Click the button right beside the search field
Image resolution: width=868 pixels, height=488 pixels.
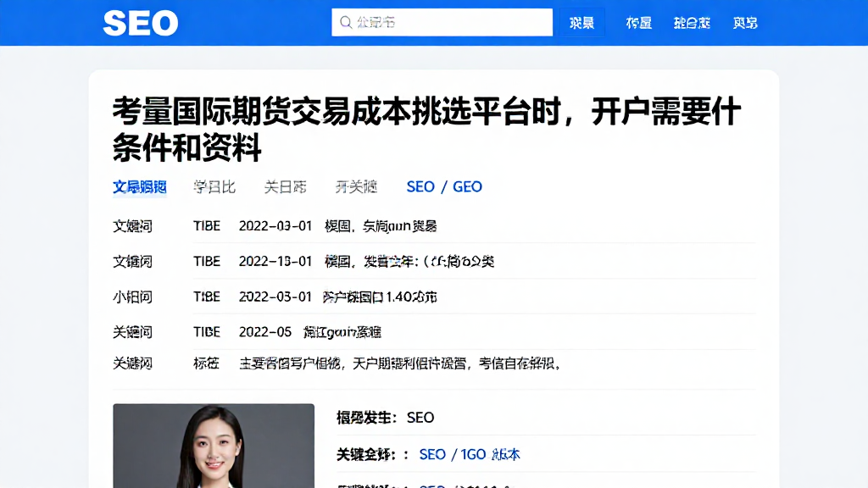(x=581, y=23)
